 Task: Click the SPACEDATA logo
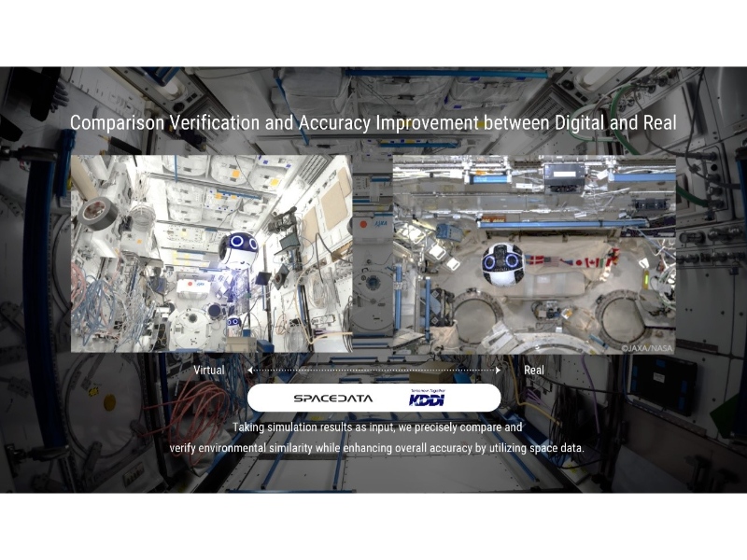click(x=332, y=399)
